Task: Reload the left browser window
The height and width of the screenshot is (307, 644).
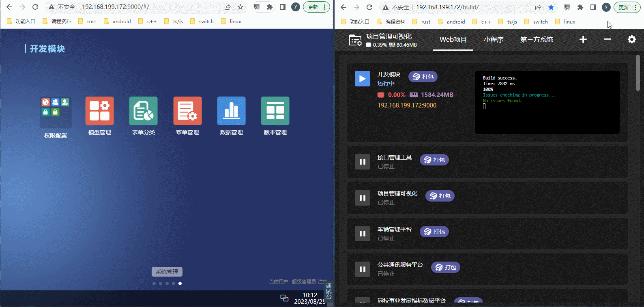Action: (x=35, y=7)
